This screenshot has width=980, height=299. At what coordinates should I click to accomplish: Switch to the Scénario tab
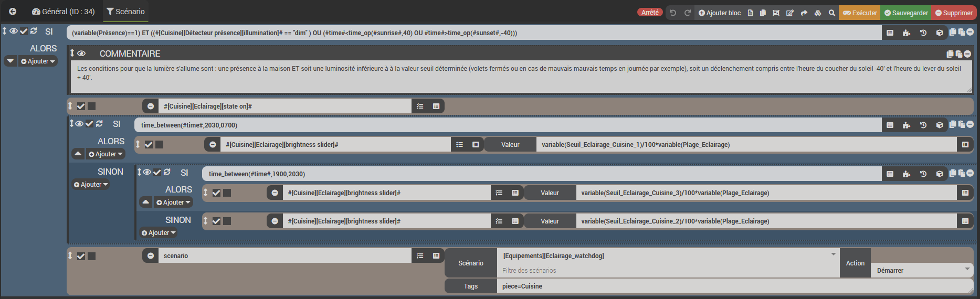tap(125, 12)
